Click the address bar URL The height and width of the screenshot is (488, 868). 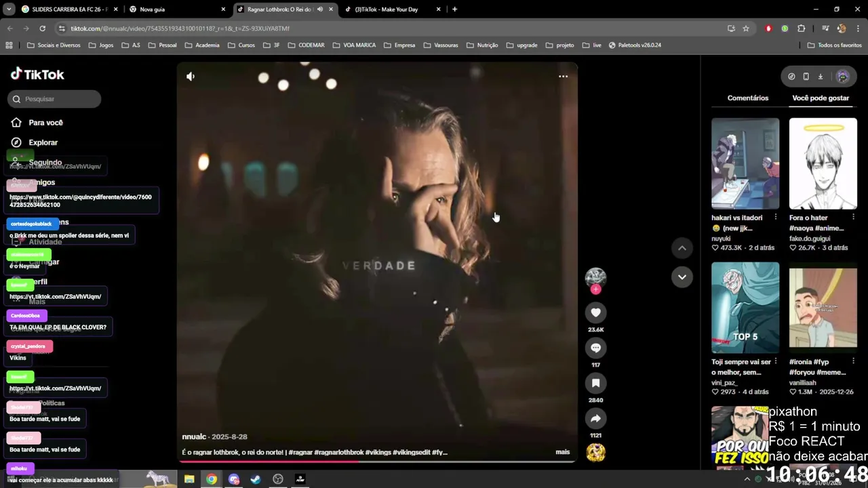[x=180, y=28]
